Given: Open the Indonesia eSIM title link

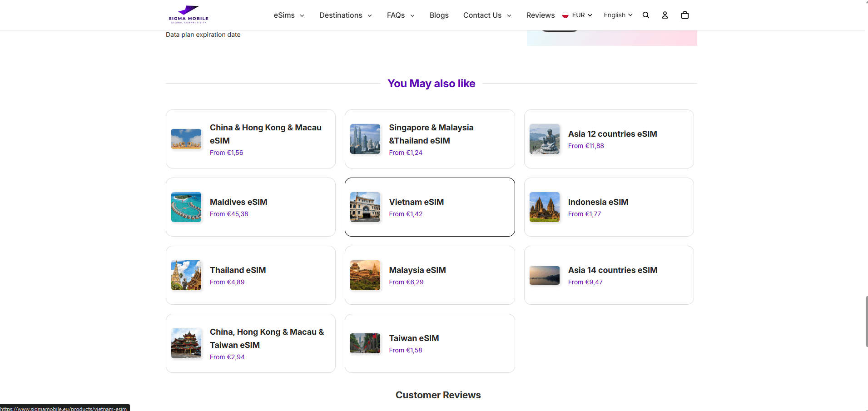Looking at the screenshot, I should (x=598, y=202).
